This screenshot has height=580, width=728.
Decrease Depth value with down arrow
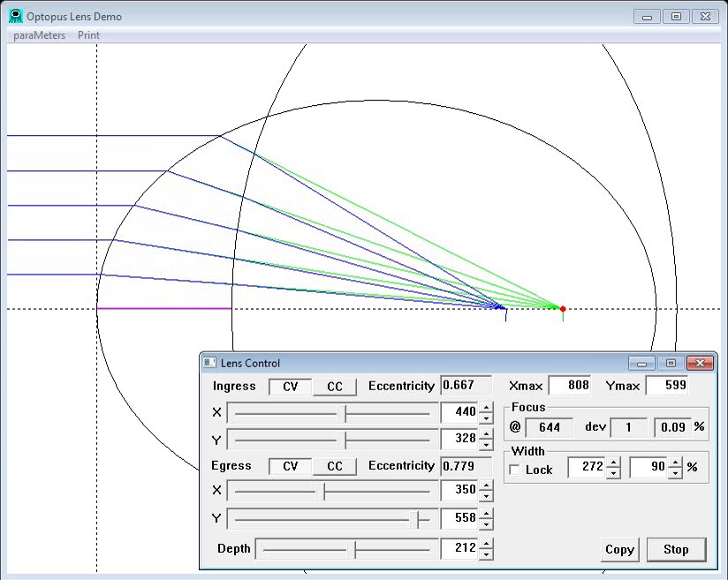pos(486,554)
